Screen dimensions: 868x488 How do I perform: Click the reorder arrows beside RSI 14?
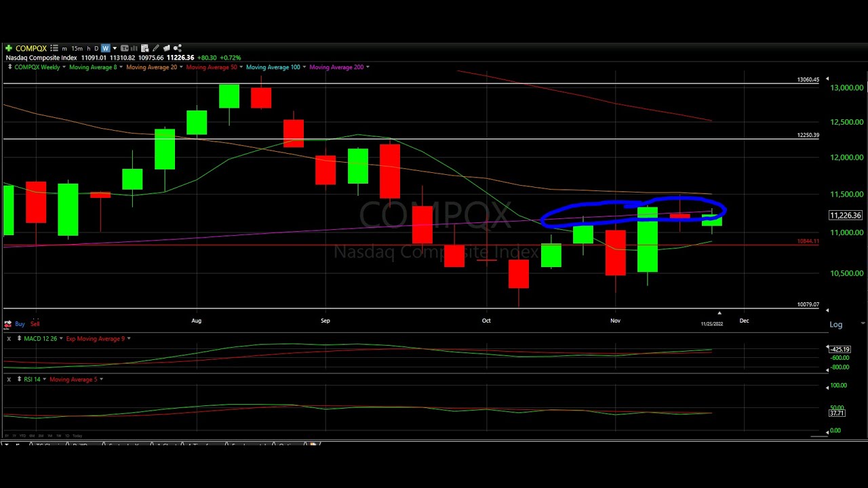point(19,379)
